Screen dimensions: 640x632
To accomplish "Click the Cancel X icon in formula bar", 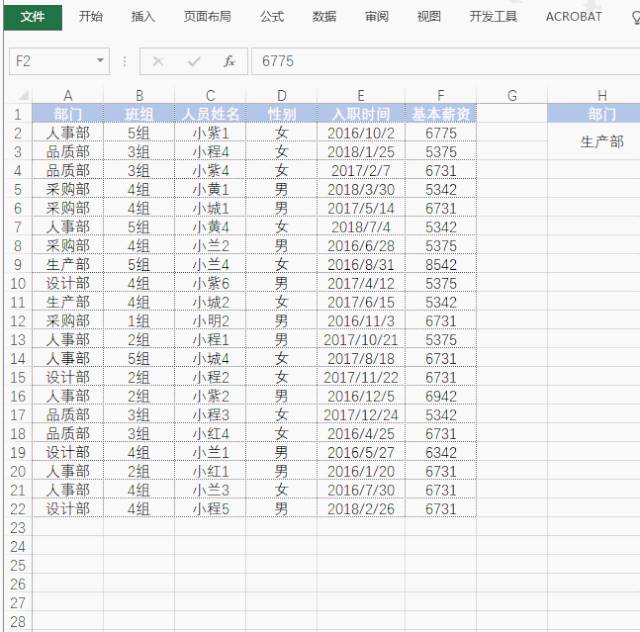I will click(158, 62).
